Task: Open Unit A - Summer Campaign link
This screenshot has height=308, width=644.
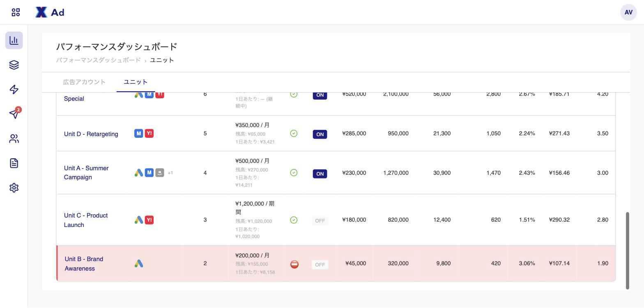Action: coord(86,173)
